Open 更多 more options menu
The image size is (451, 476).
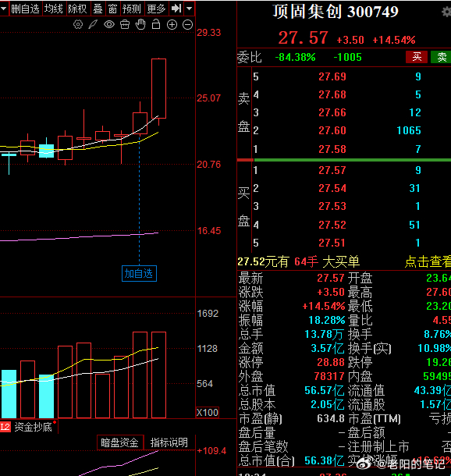[156, 9]
